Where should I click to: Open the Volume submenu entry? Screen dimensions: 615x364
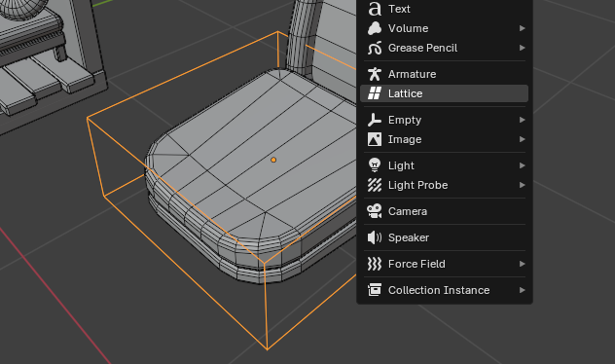pyautogui.click(x=444, y=28)
